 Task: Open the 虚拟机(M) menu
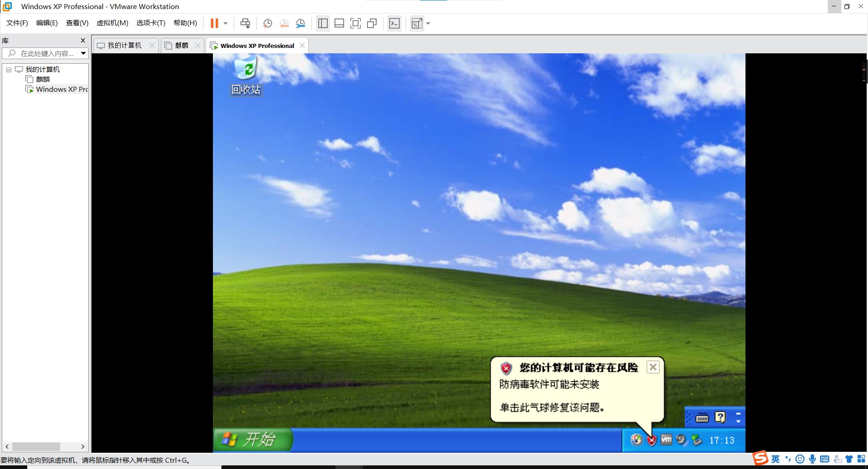coord(113,23)
